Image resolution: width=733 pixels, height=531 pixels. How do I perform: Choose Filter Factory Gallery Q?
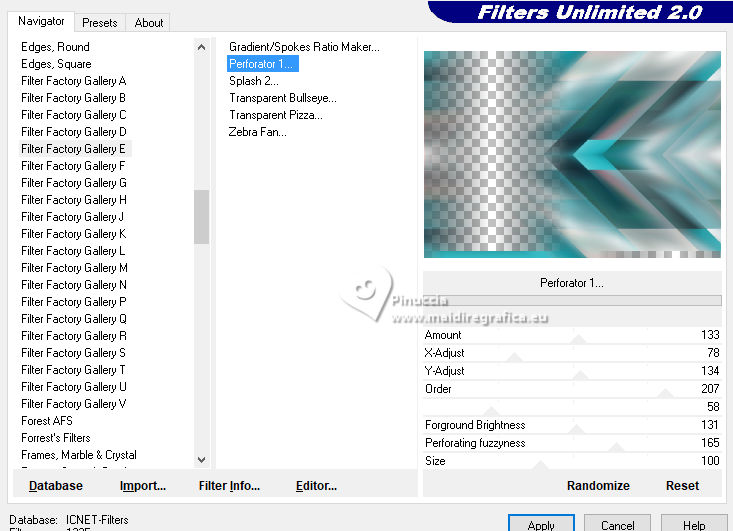[73, 319]
